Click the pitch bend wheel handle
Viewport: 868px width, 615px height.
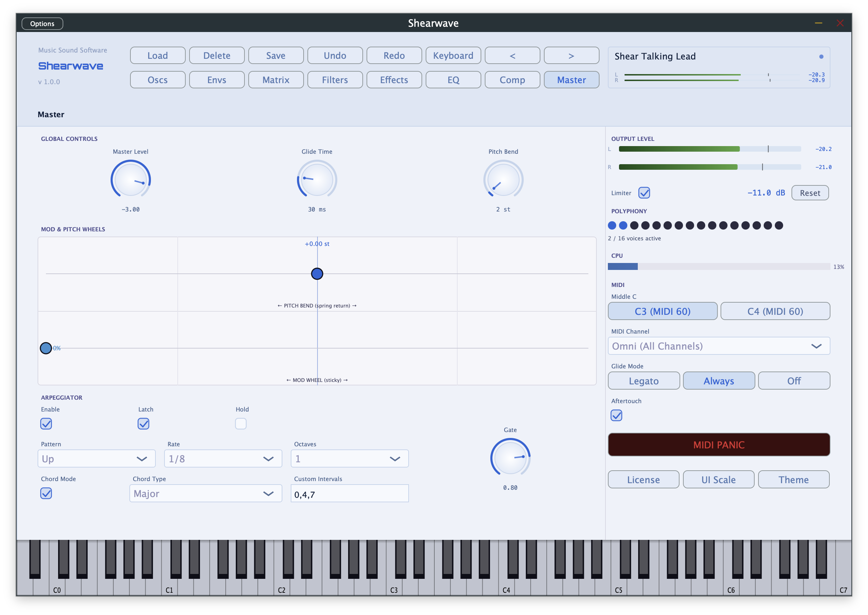point(317,273)
